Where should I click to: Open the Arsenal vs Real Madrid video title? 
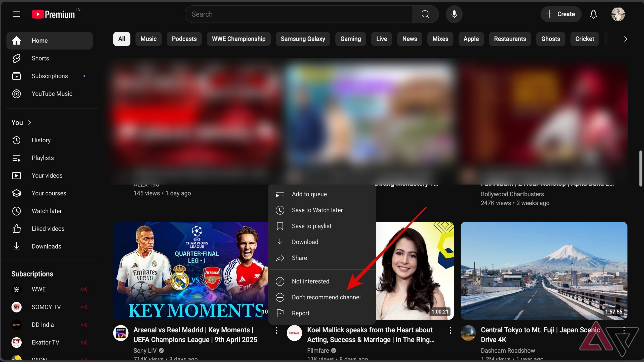click(195, 335)
